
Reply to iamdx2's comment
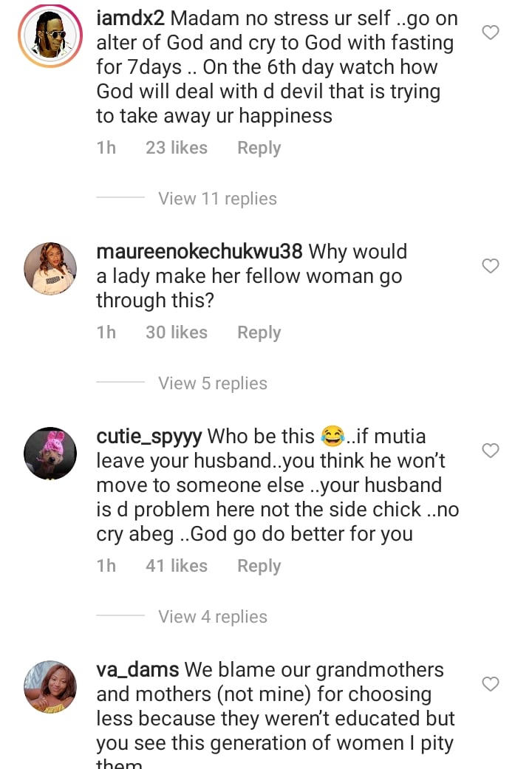[x=259, y=148]
